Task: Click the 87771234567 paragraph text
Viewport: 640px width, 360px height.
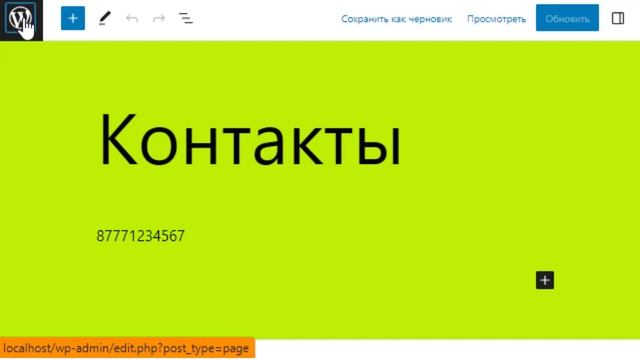Action: coord(140,236)
